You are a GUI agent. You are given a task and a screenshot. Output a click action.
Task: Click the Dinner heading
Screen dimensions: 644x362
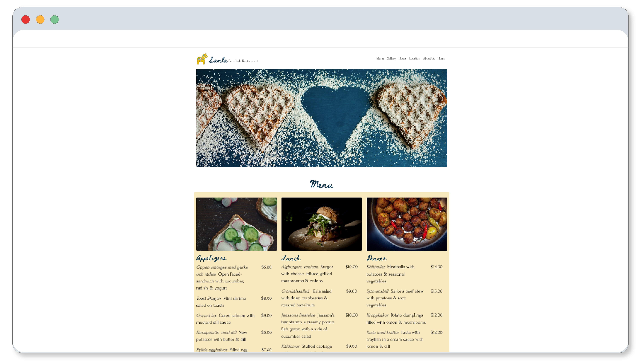point(376,258)
